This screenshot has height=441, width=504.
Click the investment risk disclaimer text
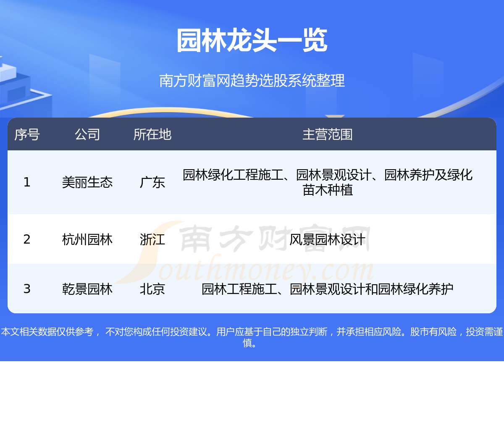[x=252, y=337]
